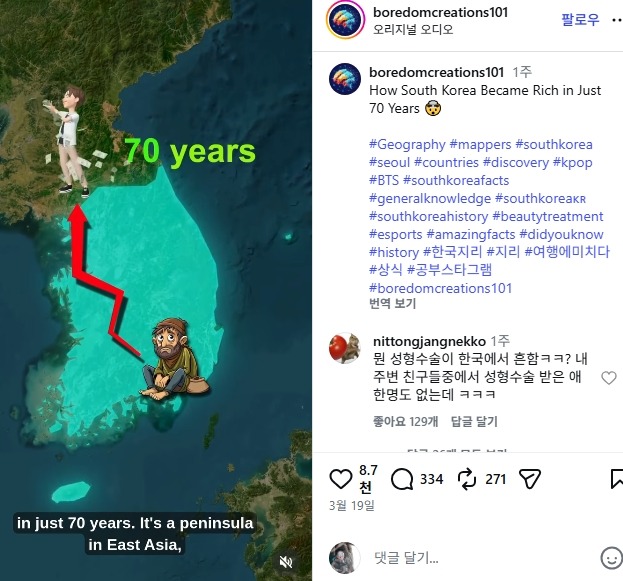Viewport: 623px width, 581px height.
Task: Expand hidden replies under nittongjangnekko's comment
Action: tap(457, 450)
